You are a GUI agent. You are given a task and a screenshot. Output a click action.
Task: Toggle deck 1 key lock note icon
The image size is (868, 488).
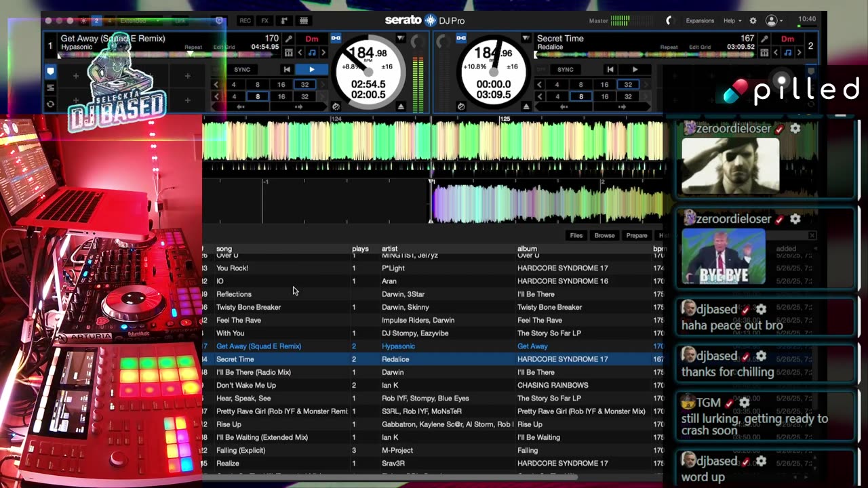(312, 52)
